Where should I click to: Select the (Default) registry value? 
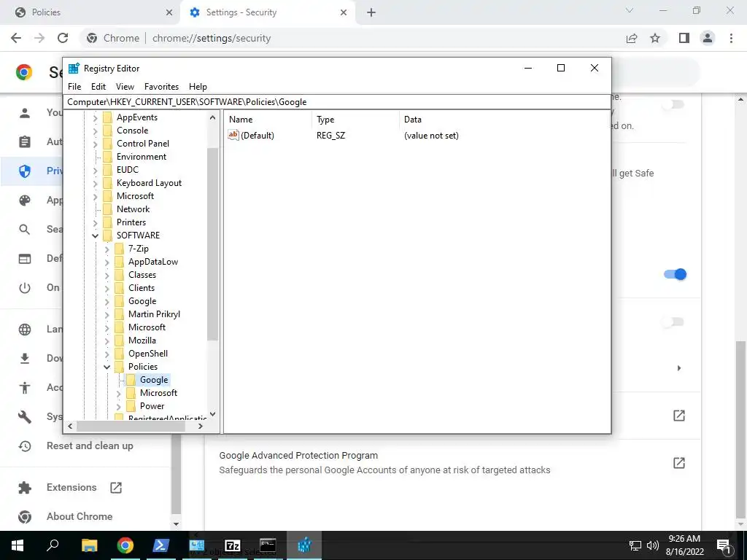pyautogui.click(x=257, y=136)
